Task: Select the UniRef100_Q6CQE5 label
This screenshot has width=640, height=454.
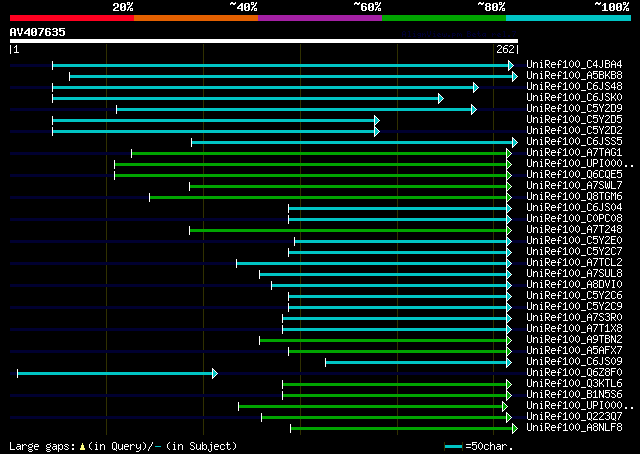Action: (574, 175)
